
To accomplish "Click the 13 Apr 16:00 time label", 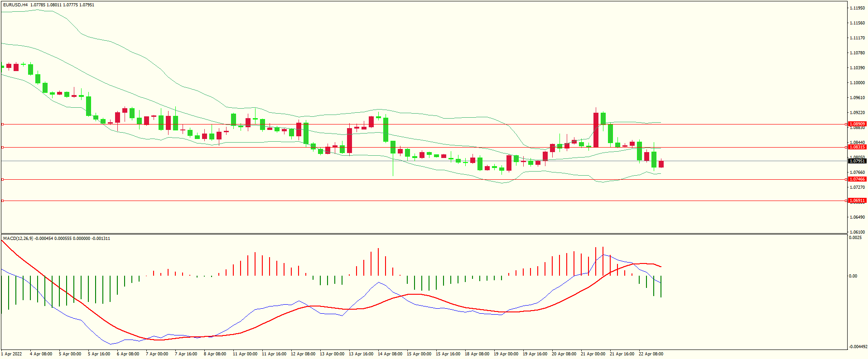I will [361, 354].
